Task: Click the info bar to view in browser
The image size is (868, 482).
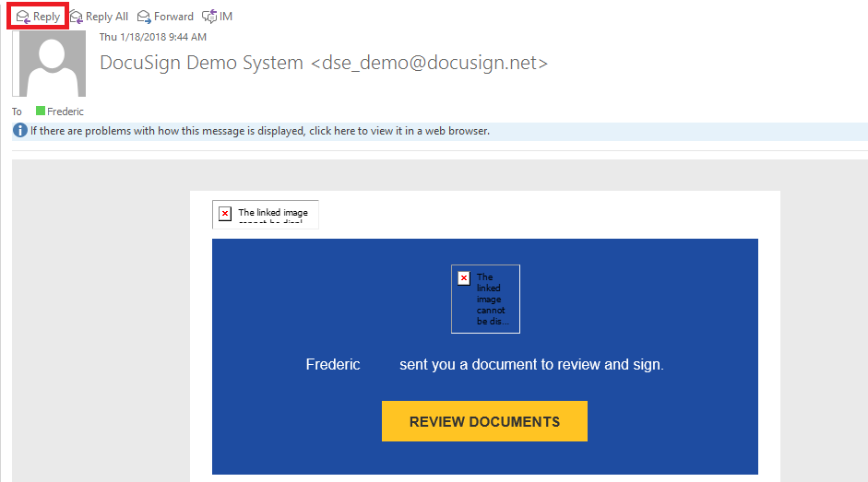Action: (x=440, y=131)
